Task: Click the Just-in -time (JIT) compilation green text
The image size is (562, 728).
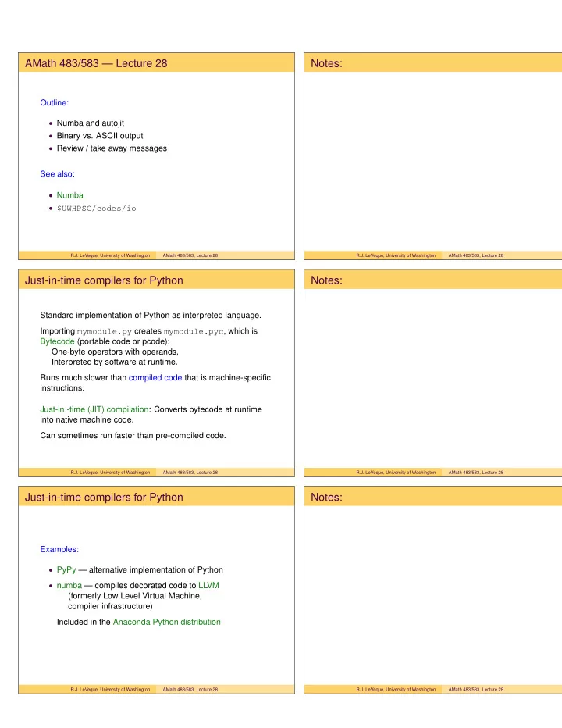Action: tap(94, 409)
